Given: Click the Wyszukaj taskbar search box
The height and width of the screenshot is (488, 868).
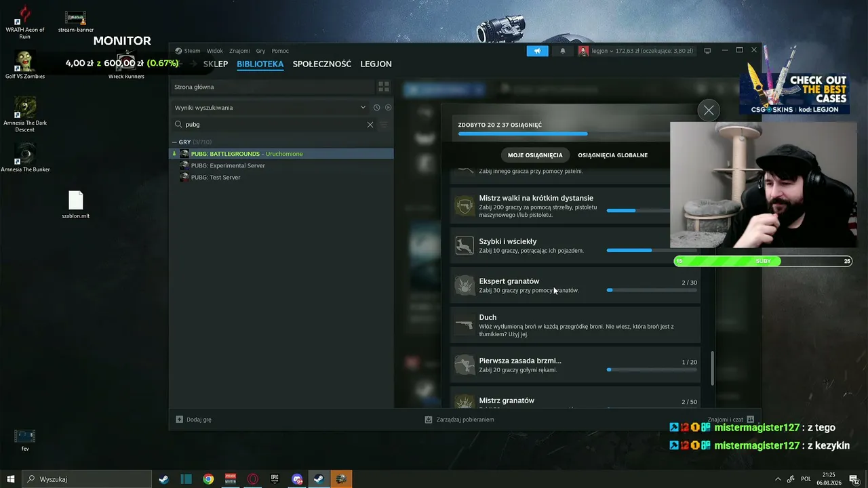Looking at the screenshot, I should pyautogui.click(x=87, y=479).
